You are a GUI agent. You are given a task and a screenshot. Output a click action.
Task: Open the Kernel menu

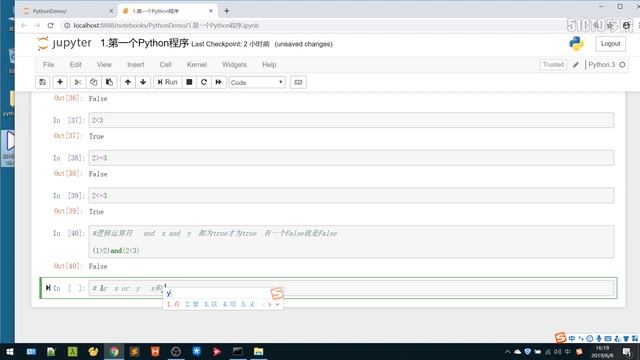pos(197,64)
